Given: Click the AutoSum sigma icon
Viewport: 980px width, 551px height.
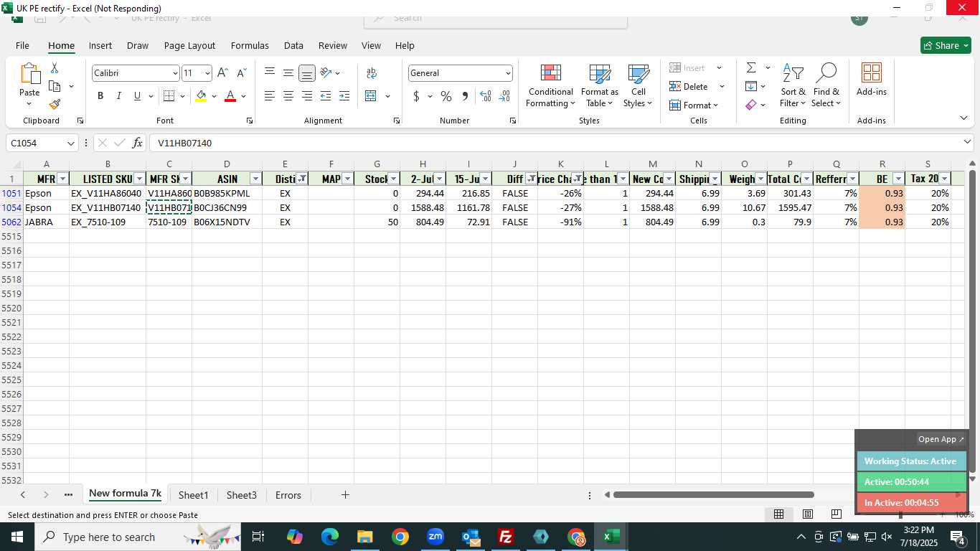Looking at the screenshot, I should [x=751, y=68].
